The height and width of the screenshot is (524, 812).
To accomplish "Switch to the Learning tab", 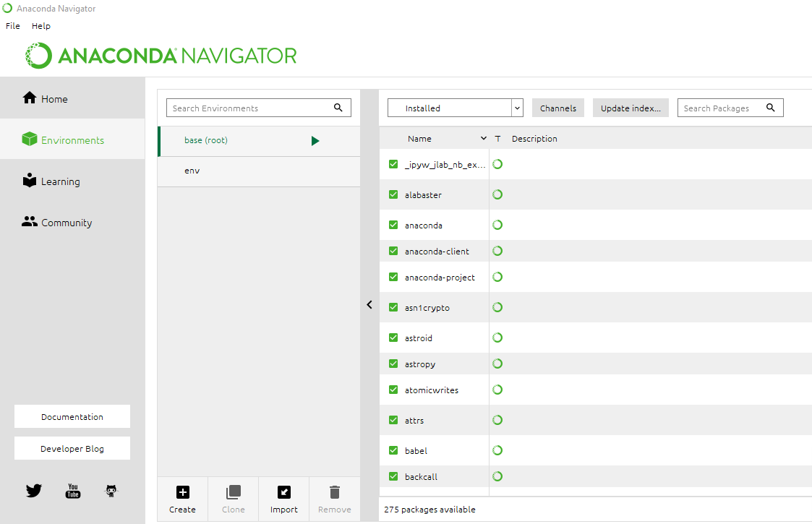I will pyautogui.click(x=60, y=181).
